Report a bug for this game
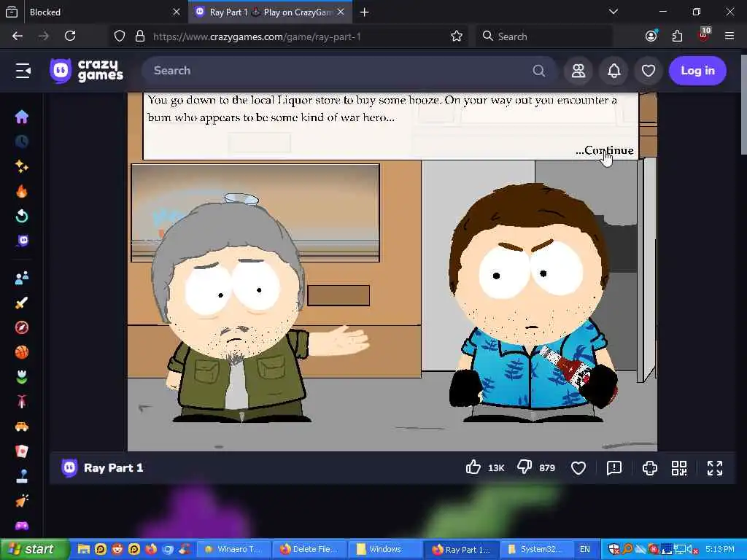The width and height of the screenshot is (747, 560). [614, 467]
